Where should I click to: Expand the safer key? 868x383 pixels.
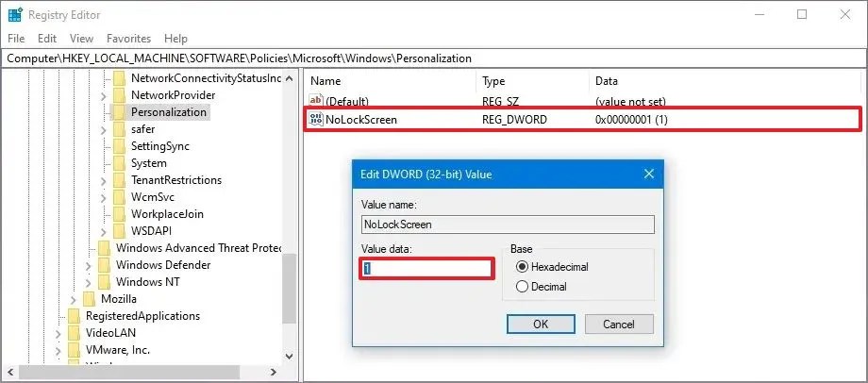(104, 130)
